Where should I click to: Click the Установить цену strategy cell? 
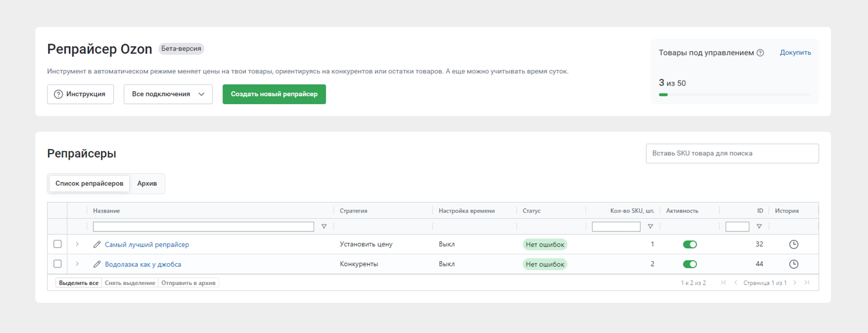click(x=366, y=244)
